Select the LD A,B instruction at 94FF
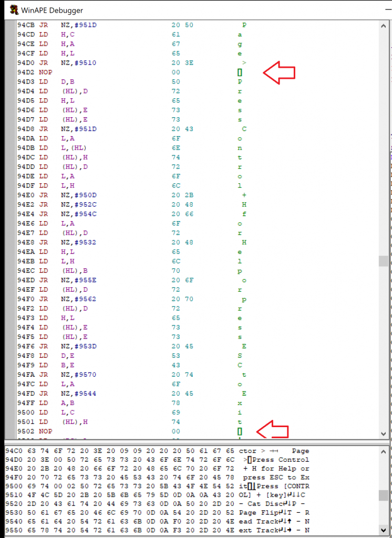Viewport: 392px width, 538px height. [53, 403]
